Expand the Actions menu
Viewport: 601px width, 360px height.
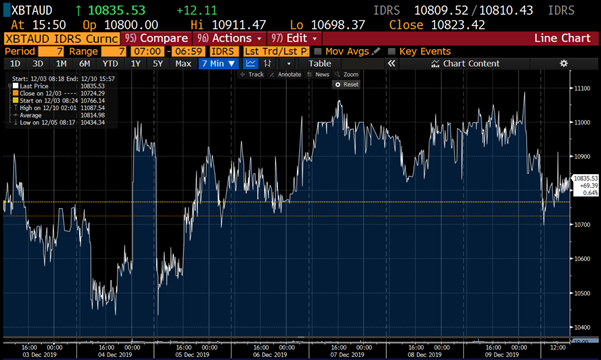(229, 38)
